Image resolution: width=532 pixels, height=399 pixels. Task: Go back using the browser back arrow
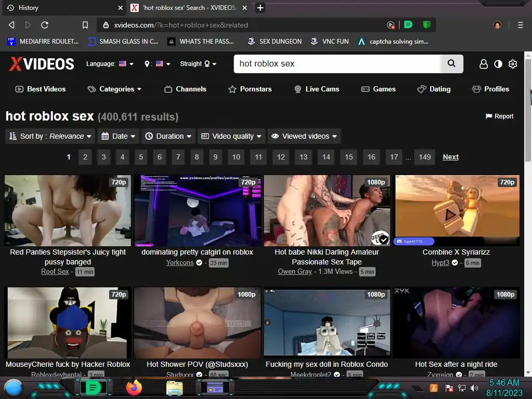pos(11,25)
